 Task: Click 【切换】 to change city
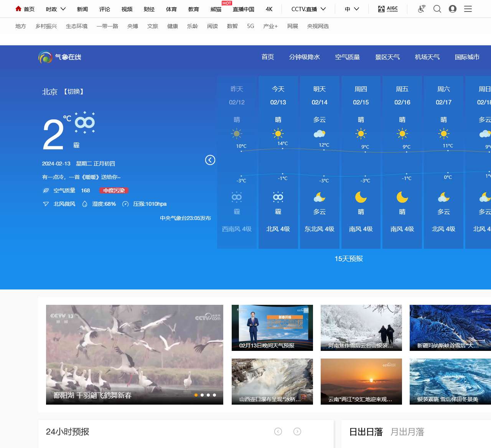click(73, 92)
